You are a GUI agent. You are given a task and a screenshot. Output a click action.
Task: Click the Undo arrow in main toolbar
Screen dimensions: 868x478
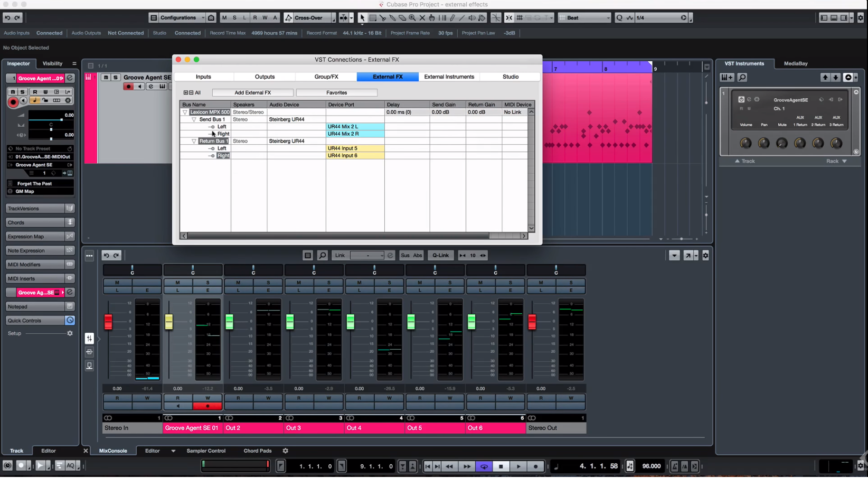coord(7,18)
